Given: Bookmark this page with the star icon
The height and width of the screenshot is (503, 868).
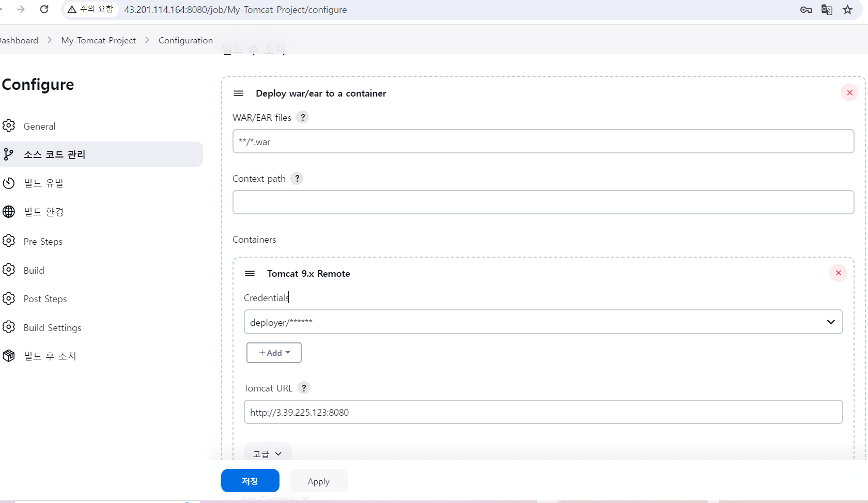Looking at the screenshot, I should pyautogui.click(x=848, y=10).
